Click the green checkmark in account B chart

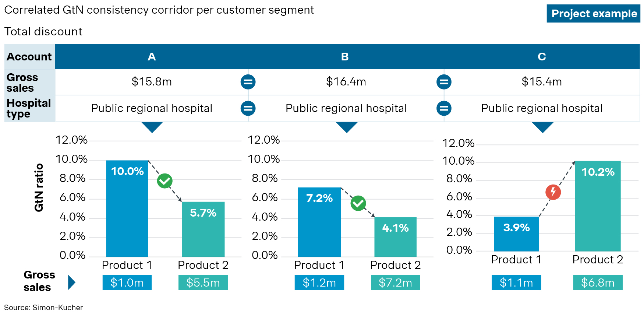tap(358, 203)
